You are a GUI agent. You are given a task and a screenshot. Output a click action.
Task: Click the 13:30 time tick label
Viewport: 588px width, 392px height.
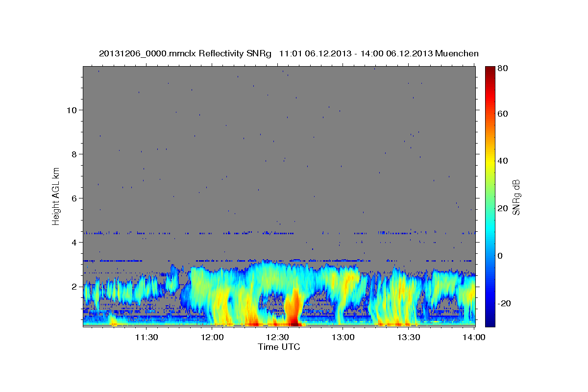[409, 337]
